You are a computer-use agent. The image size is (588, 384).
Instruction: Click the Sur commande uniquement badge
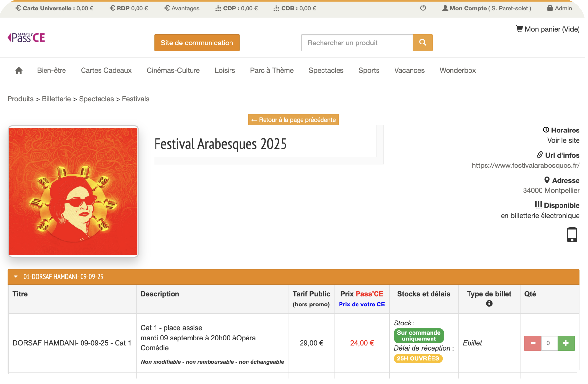pos(419,336)
